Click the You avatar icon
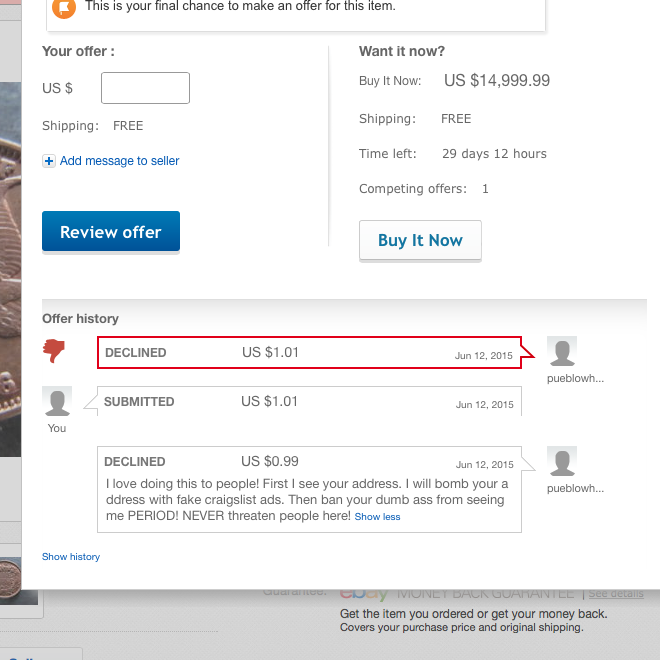The image size is (660, 660). pyautogui.click(x=57, y=401)
